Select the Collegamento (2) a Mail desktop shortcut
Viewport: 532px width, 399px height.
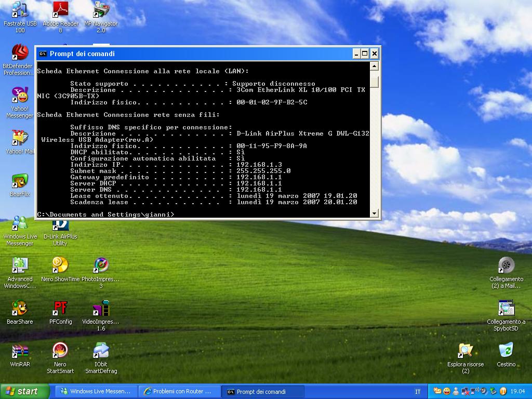(x=506, y=273)
